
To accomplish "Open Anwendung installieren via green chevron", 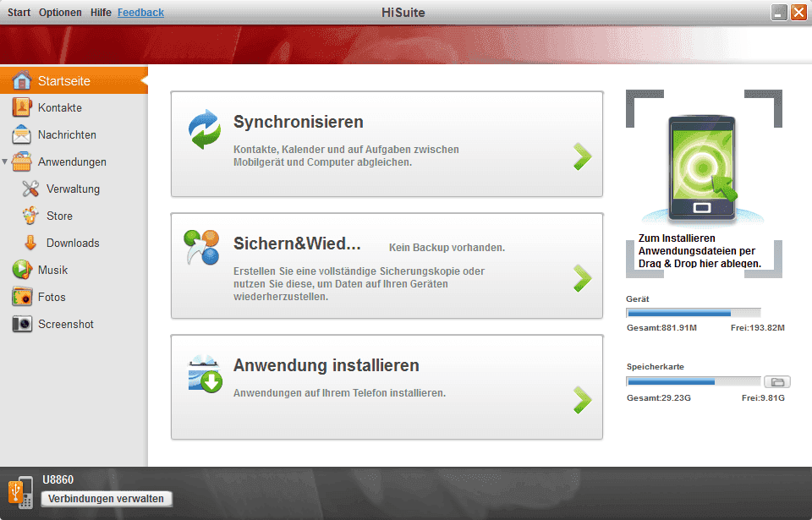I will coord(583,400).
